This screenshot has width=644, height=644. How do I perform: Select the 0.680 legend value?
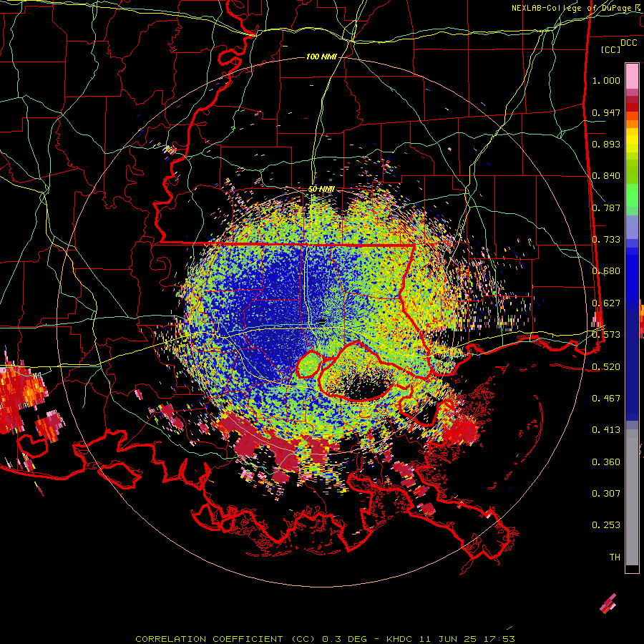click(606, 271)
